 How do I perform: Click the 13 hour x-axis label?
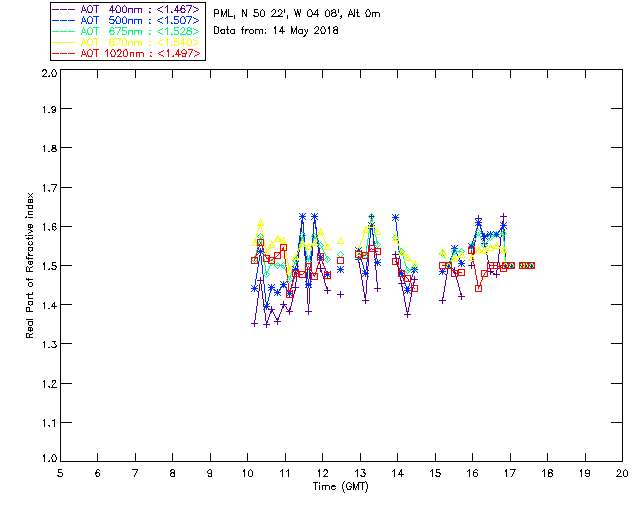pos(360,473)
